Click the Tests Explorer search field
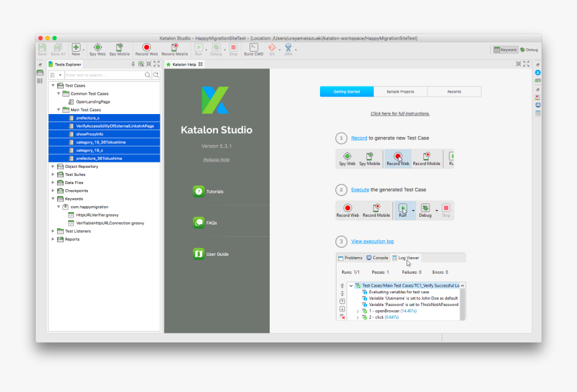This screenshot has height=392, width=577. pos(105,75)
